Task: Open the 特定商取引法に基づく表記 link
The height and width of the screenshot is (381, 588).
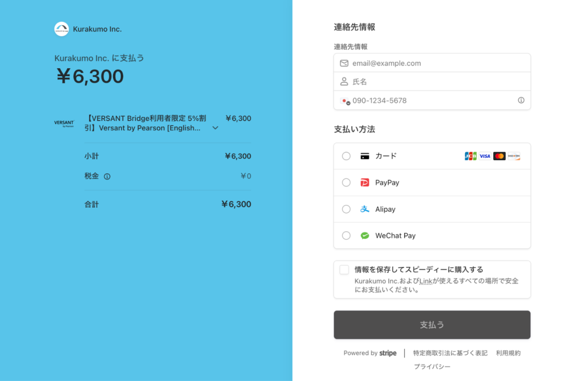Action: (x=450, y=353)
